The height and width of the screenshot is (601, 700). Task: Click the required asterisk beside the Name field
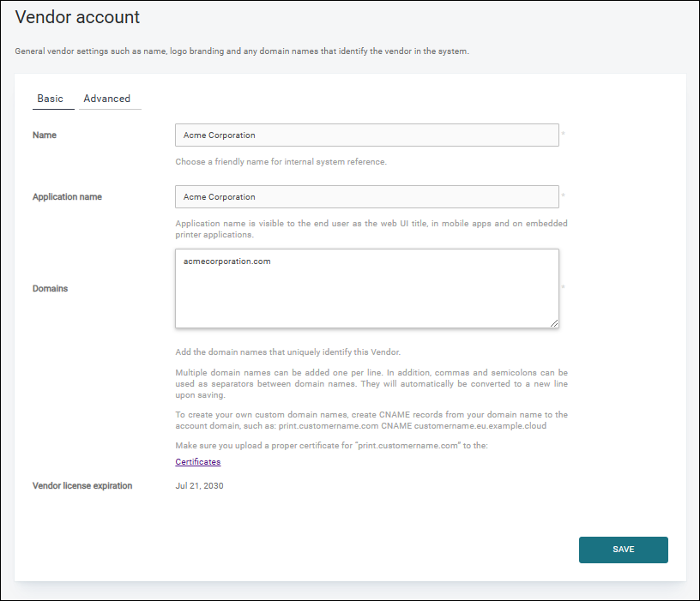coord(563,134)
